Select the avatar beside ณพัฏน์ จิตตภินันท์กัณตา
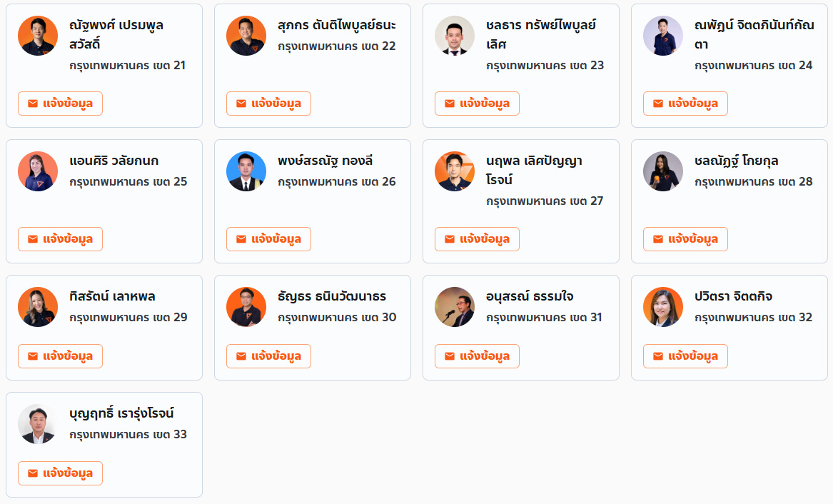Image resolution: width=833 pixels, height=504 pixels. (x=663, y=36)
